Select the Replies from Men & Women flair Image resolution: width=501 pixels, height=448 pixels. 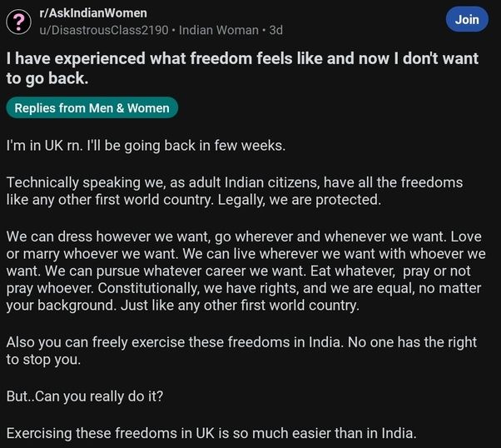(x=92, y=108)
